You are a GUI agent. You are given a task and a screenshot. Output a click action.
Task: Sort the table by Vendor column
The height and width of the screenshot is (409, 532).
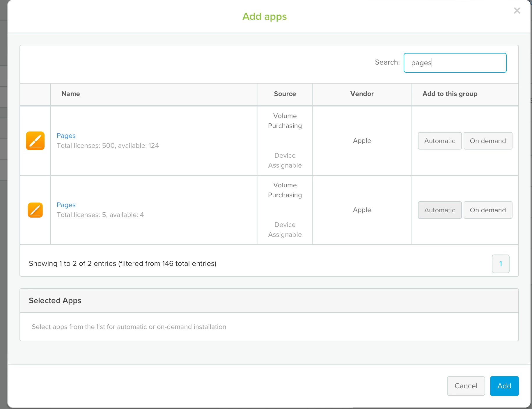click(x=362, y=94)
